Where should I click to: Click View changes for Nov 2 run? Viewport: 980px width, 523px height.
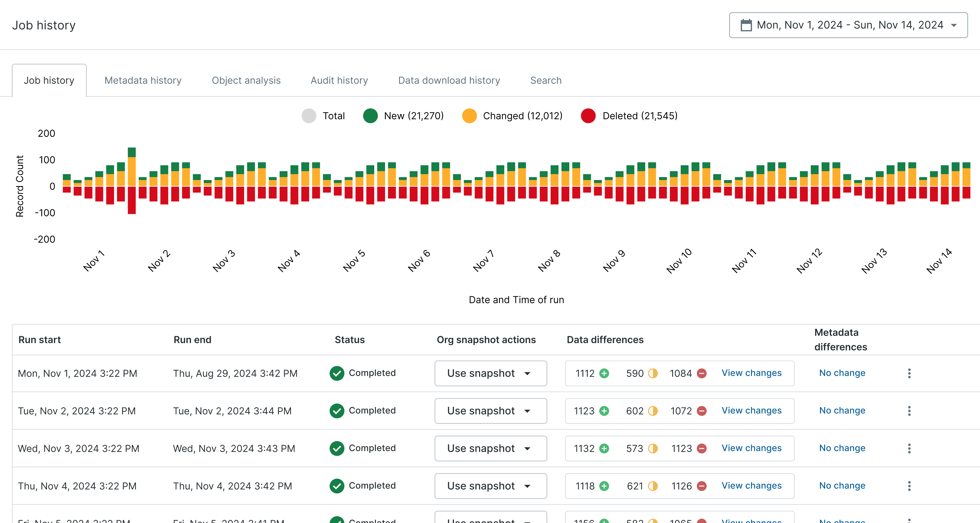click(x=751, y=410)
